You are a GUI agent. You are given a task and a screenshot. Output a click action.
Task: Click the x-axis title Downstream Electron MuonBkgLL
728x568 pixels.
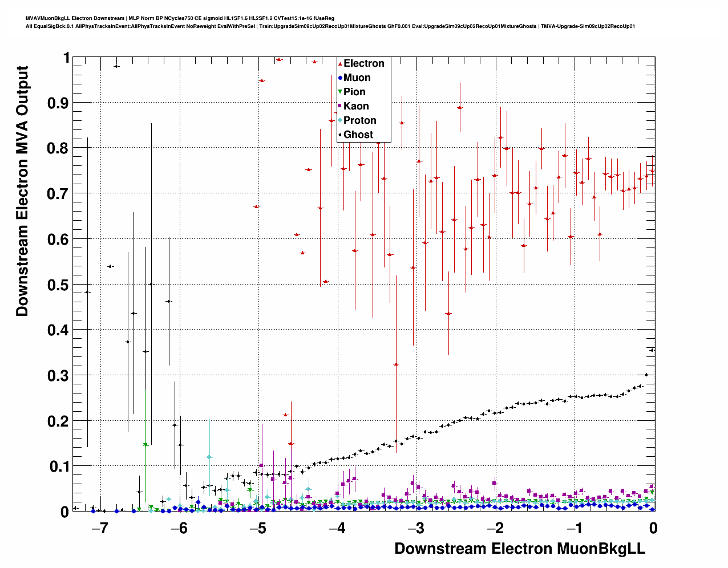520,549
